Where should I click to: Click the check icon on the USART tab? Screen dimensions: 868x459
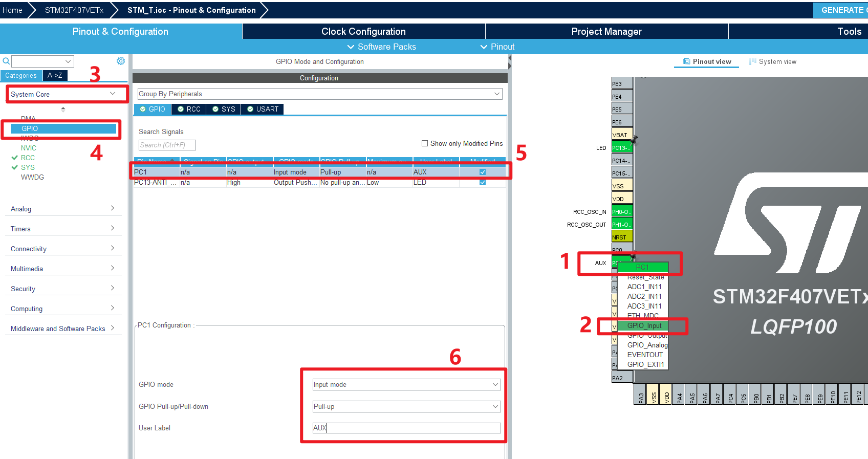click(250, 109)
